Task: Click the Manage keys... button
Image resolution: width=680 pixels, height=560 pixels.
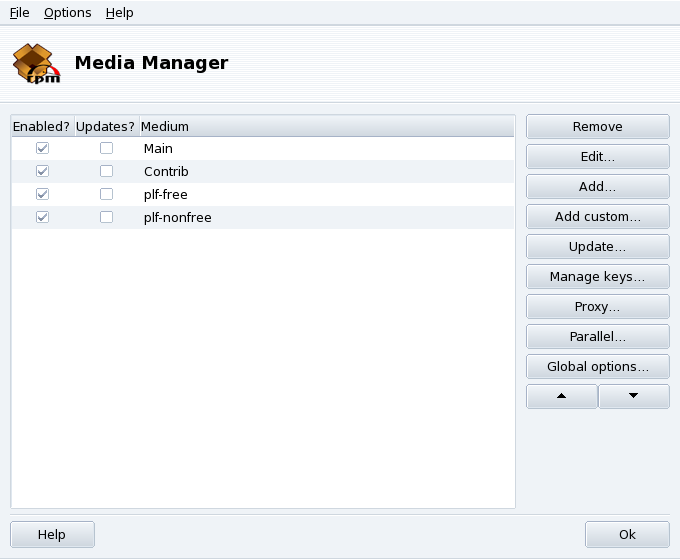Action: pos(597,277)
